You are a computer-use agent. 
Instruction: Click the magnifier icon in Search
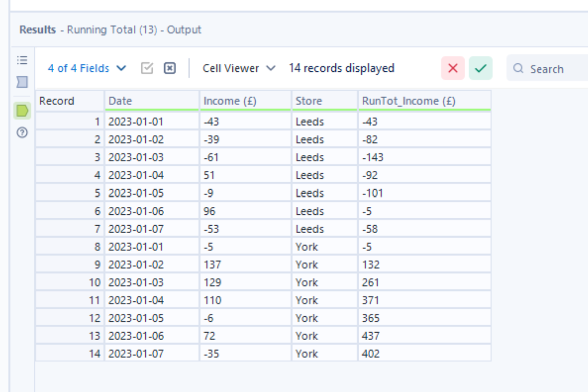pyautogui.click(x=518, y=69)
